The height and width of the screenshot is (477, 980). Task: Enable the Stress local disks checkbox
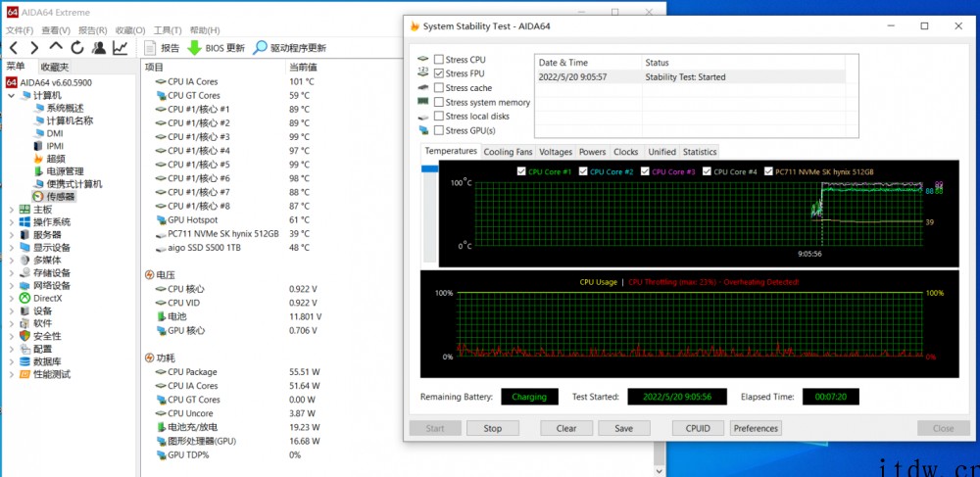pos(439,117)
